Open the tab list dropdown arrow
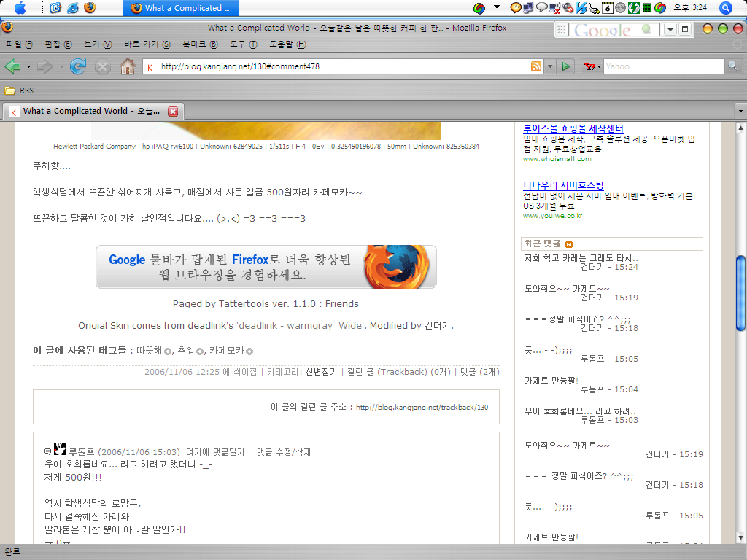Viewport: 747px width, 560px height. click(x=740, y=112)
